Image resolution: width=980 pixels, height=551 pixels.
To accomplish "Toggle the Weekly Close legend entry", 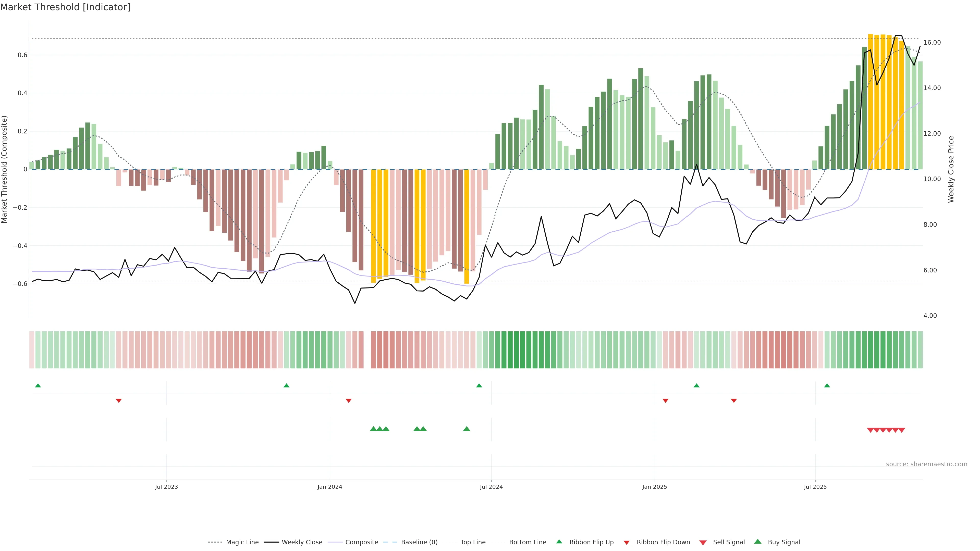I will click(x=302, y=542).
